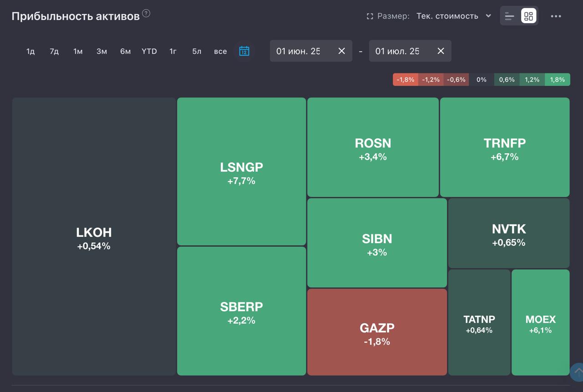Select the 7д period

(x=54, y=51)
